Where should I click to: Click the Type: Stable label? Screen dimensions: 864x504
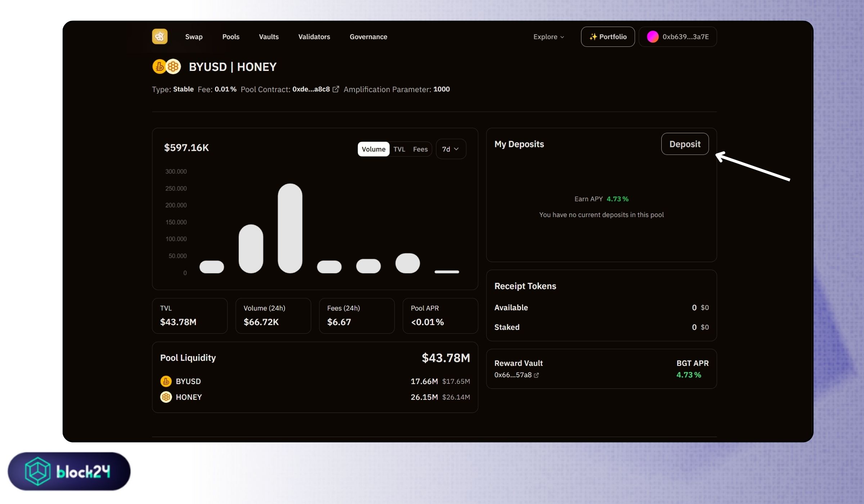click(x=173, y=89)
